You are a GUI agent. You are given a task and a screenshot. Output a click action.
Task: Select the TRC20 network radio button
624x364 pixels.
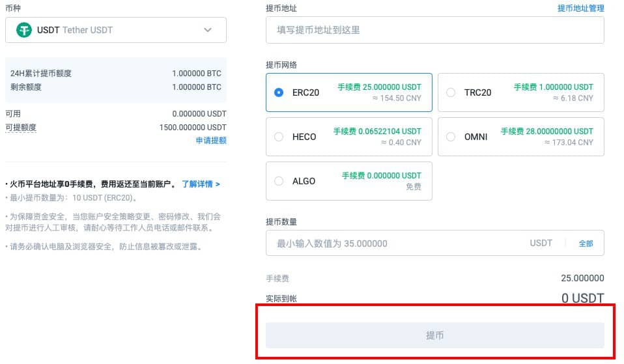pyautogui.click(x=451, y=92)
